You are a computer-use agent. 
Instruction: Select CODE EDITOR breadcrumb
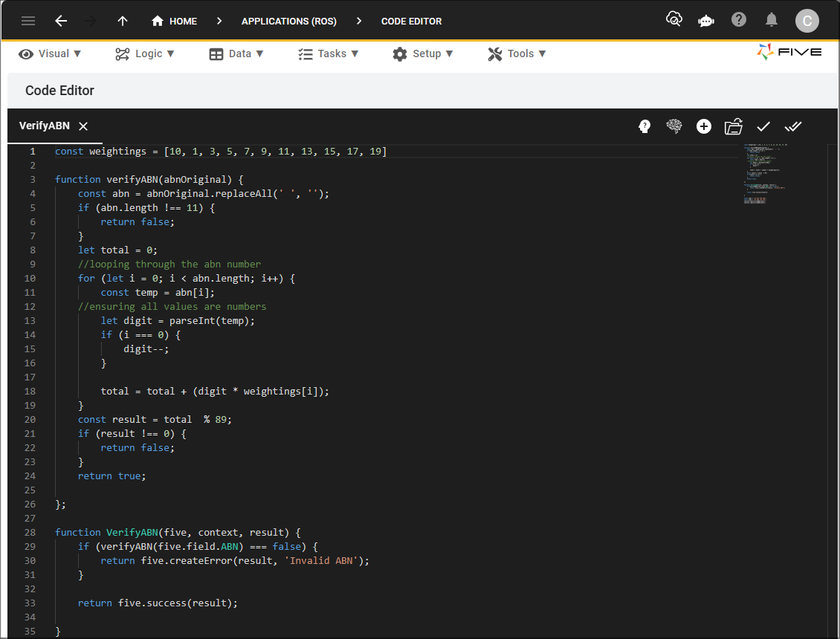point(411,21)
